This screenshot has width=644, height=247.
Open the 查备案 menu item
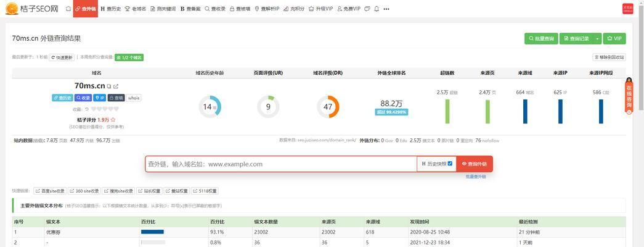coord(190,9)
